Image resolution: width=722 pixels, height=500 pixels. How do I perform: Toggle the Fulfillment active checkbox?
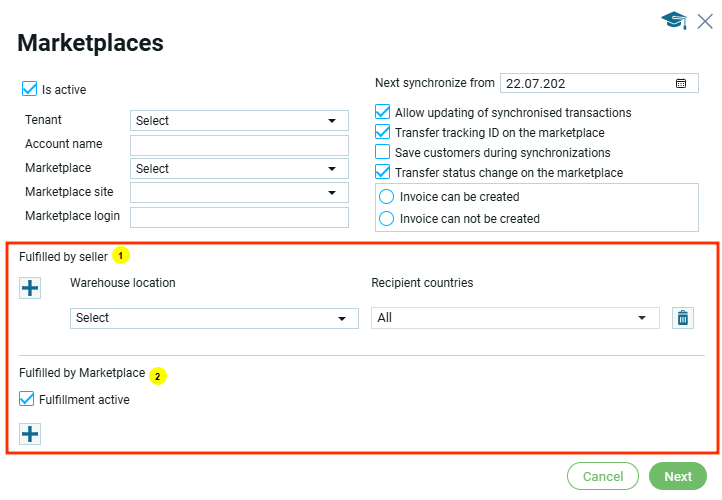pos(27,400)
